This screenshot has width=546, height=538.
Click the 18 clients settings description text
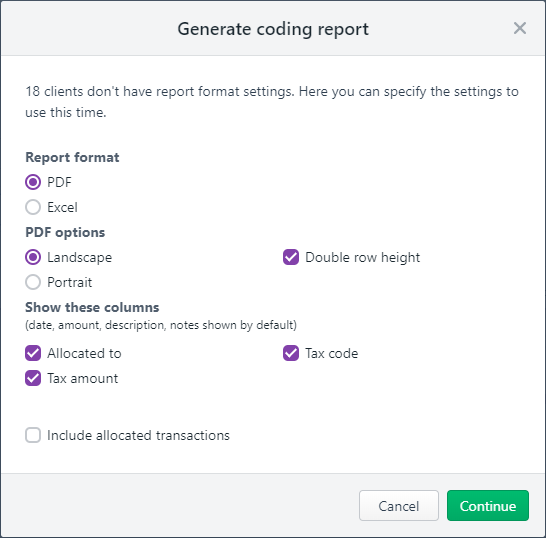(272, 102)
